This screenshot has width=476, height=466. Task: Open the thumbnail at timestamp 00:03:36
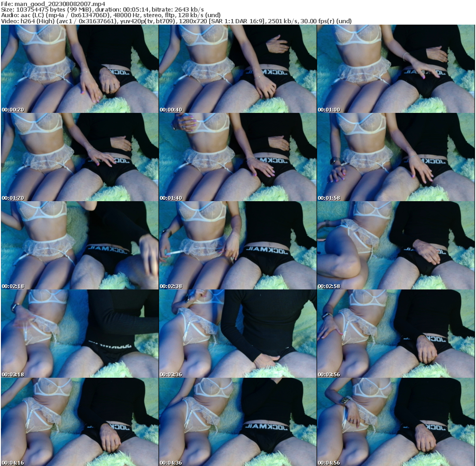click(x=237, y=332)
